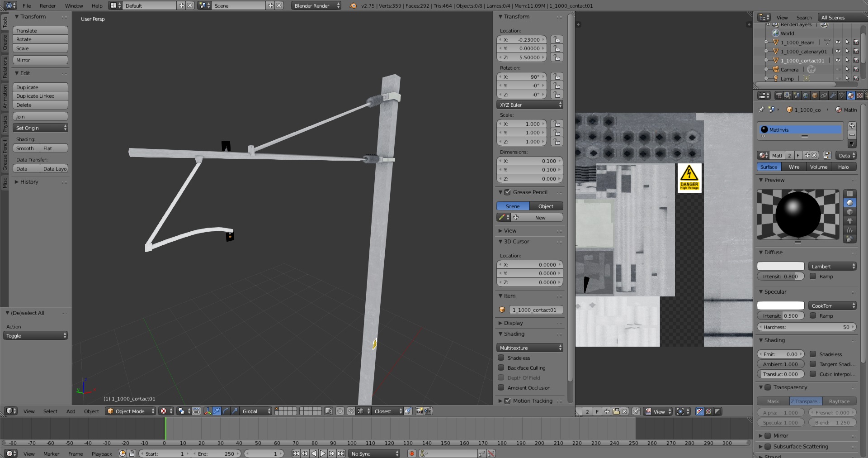Click the jump to end frame button
Viewport: 868px width, 458px height.
point(341,453)
